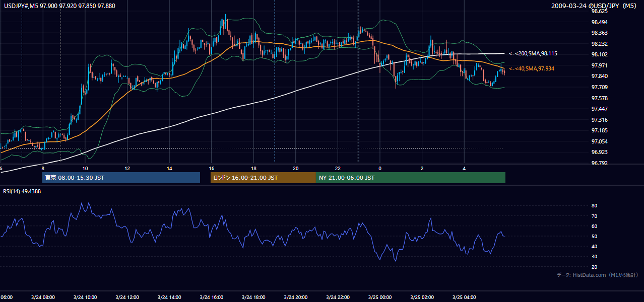
Task: Click RSI scale level 30
Action: point(595,257)
